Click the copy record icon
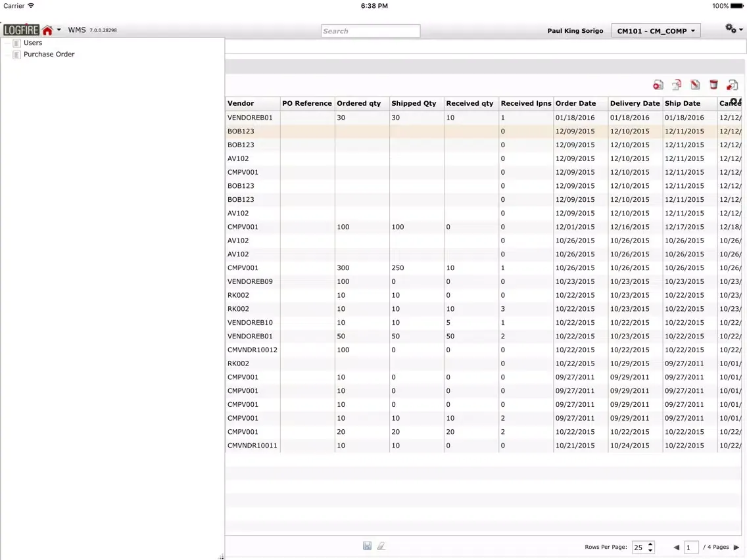 tap(677, 85)
